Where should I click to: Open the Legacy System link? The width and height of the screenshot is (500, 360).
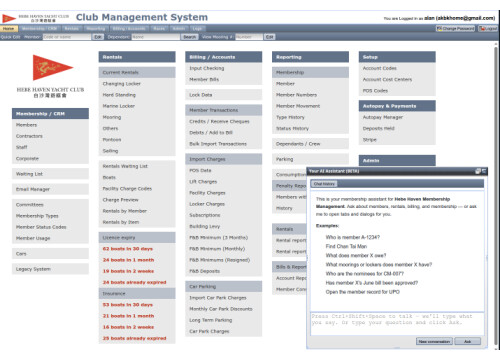tap(33, 269)
